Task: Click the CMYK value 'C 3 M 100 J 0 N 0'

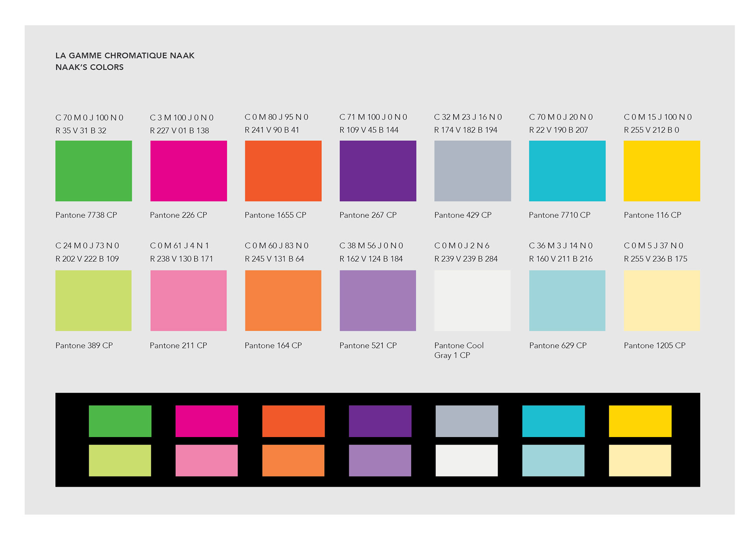Action: tap(182, 118)
